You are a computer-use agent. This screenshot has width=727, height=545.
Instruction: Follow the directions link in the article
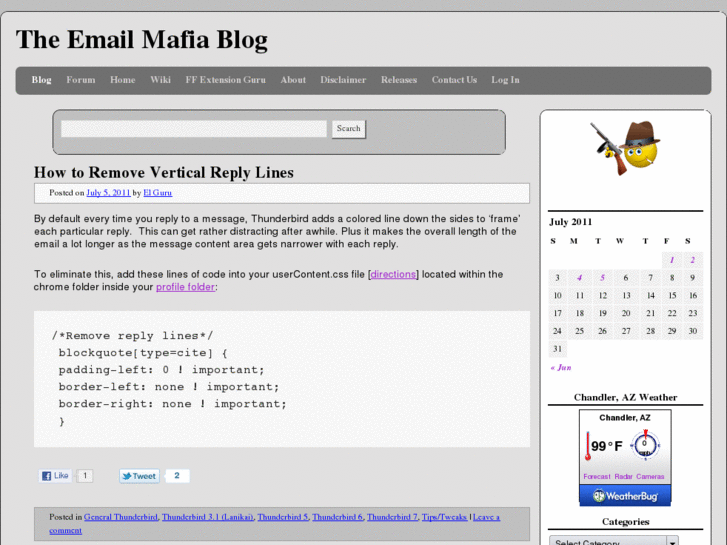point(393,274)
